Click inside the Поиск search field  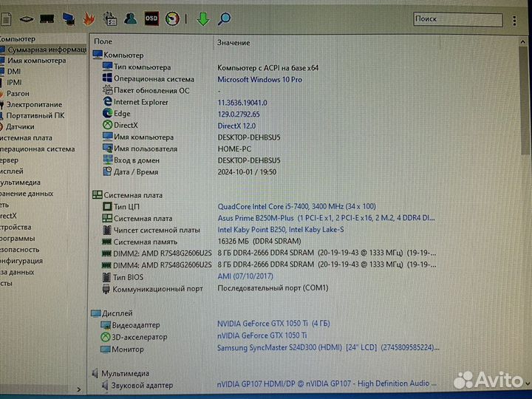click(x=457, y=19)
